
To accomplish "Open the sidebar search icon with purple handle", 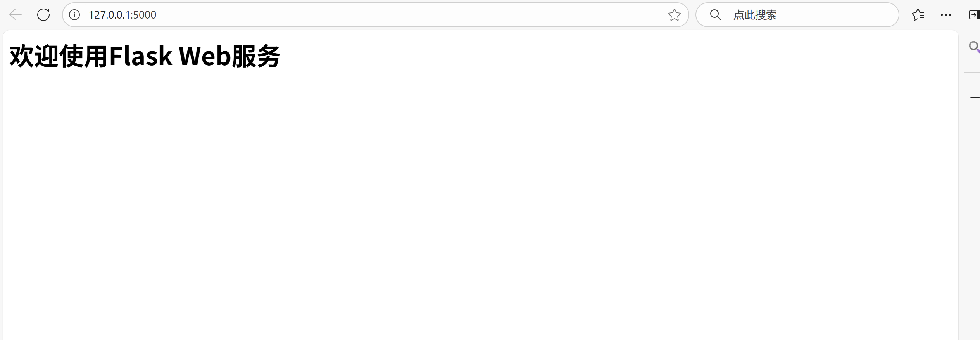I will (974, 47).
